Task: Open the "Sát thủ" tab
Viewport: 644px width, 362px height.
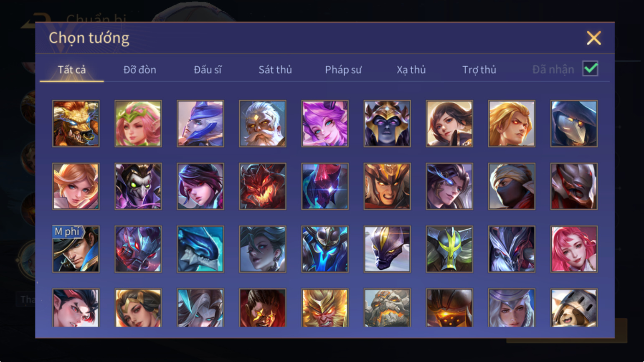Action: pos(275,70)
